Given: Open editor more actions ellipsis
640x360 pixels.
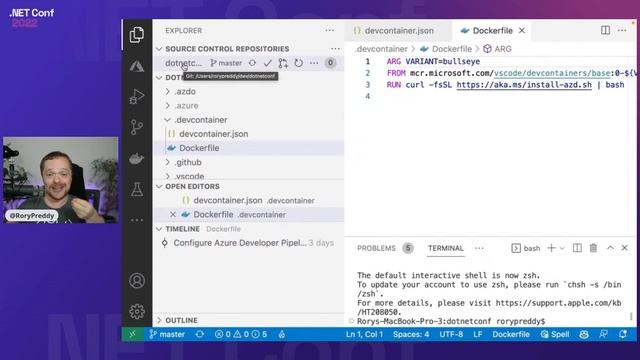Looking at the screenshot, I should point(622,30).
